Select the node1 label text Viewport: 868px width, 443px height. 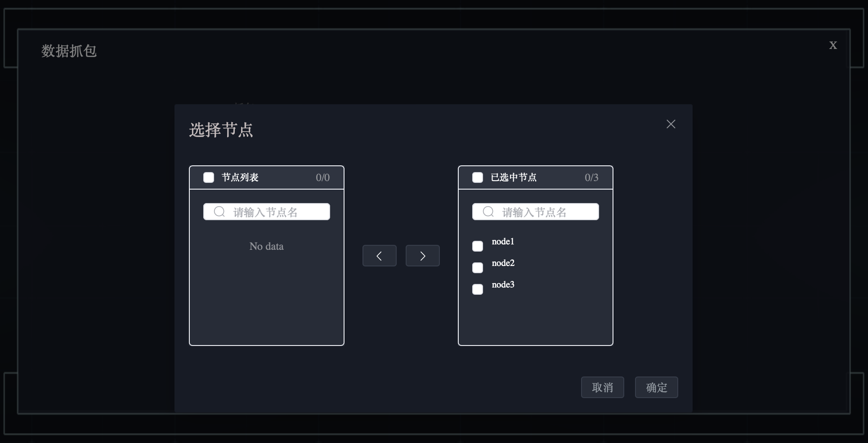pos(503,242)
